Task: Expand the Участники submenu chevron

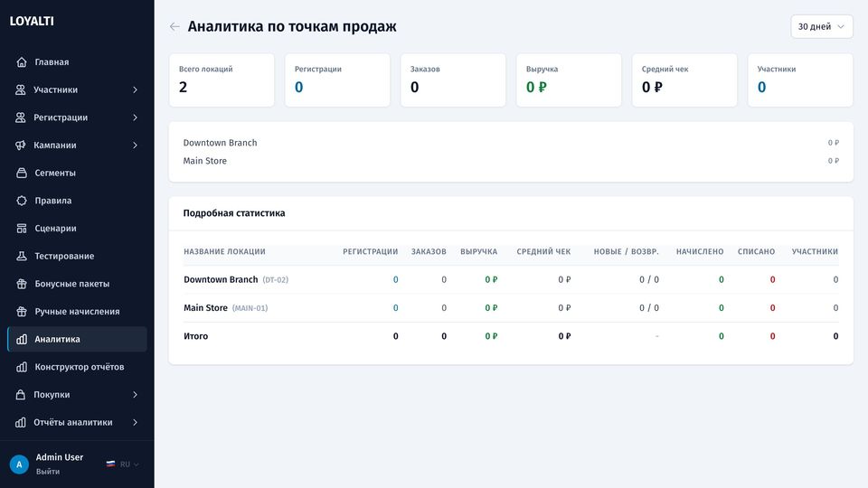Action: [135, 89]
